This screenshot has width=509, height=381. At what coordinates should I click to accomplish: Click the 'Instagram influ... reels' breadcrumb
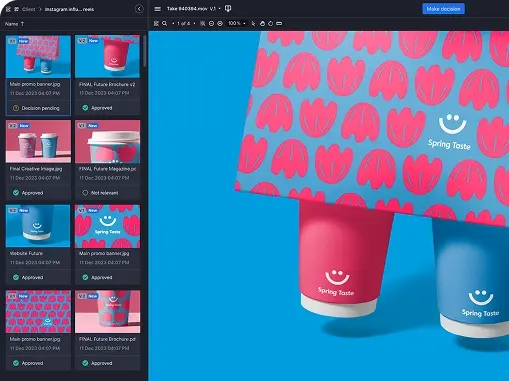point(69,9)
